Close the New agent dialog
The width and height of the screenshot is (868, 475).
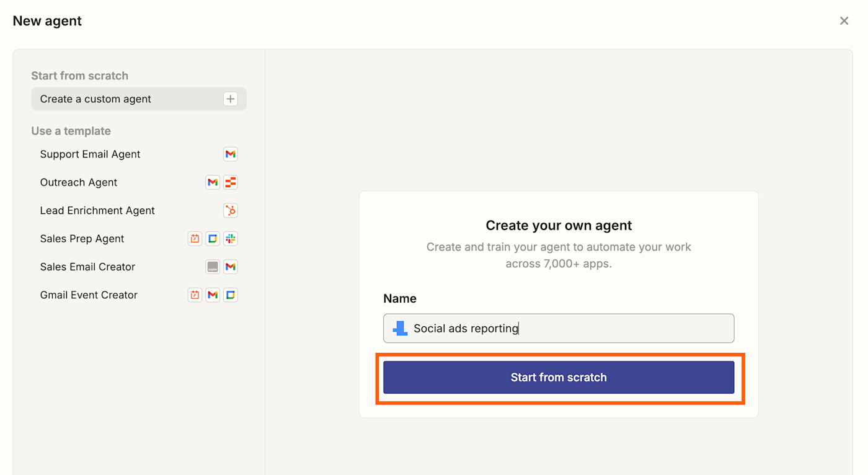(x=844, y=21)
